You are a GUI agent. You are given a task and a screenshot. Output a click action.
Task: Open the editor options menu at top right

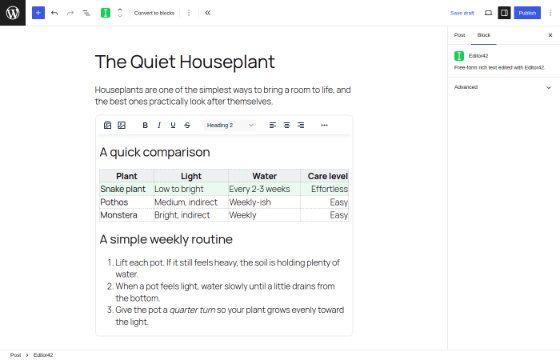pos(550,13)
